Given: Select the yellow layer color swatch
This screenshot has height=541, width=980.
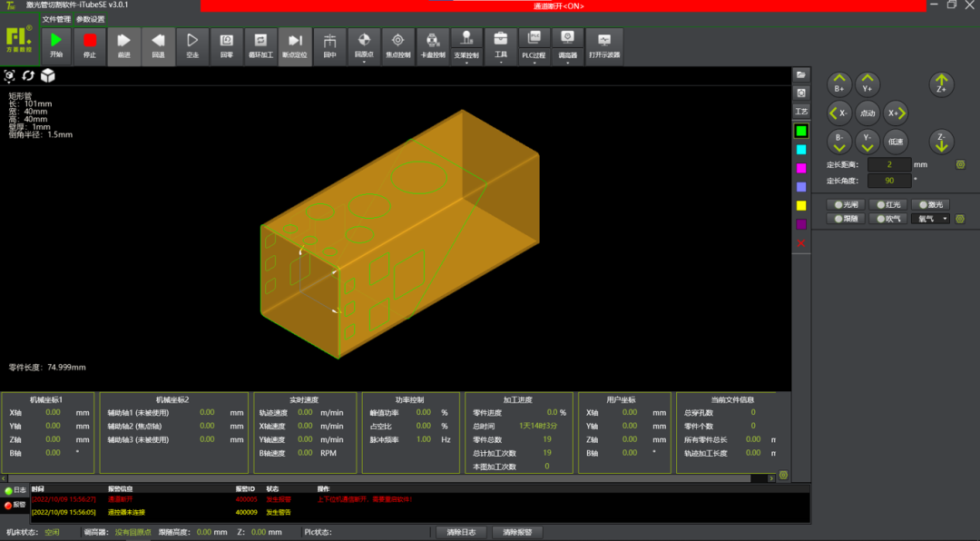Looking at the screenshot, I should tap(801, 206).
